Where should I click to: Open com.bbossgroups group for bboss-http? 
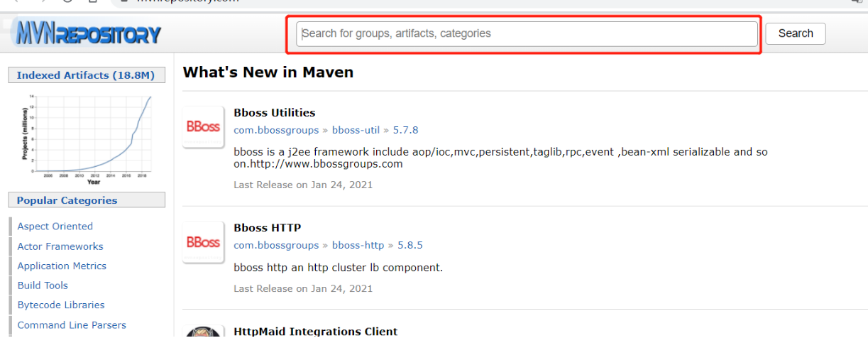tap(276, 245)
